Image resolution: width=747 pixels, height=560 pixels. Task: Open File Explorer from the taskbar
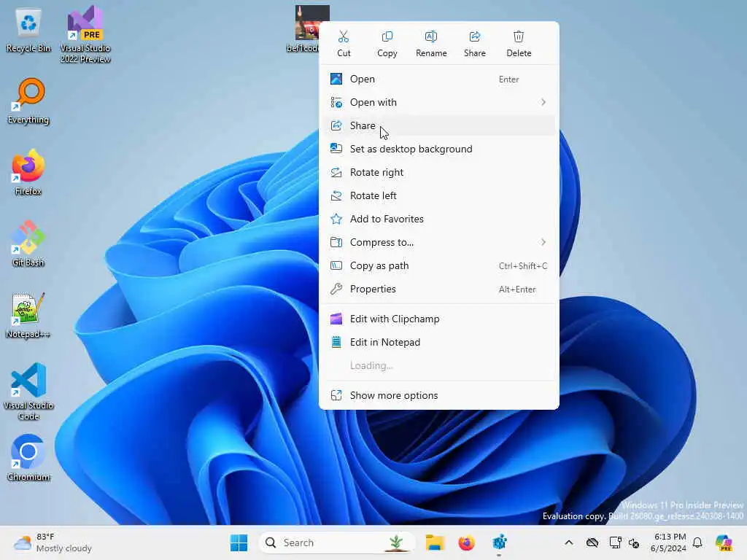pos(435,542)
